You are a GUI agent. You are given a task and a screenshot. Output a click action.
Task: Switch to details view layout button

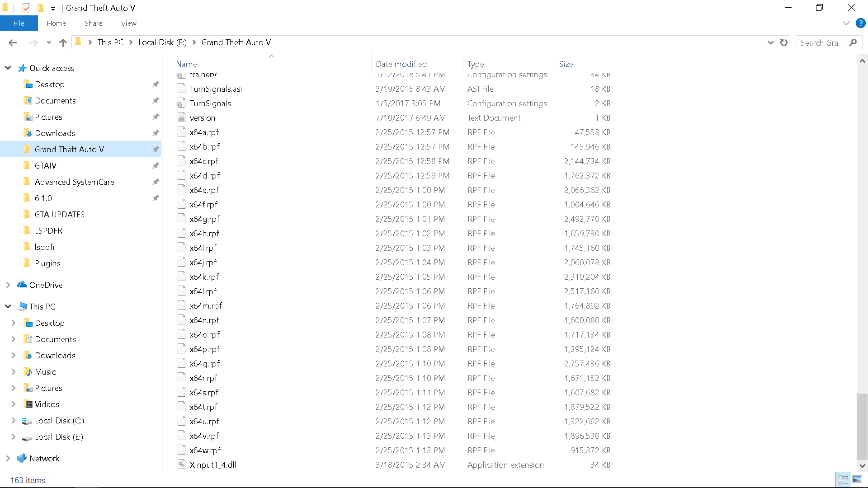tap(843, 479)
